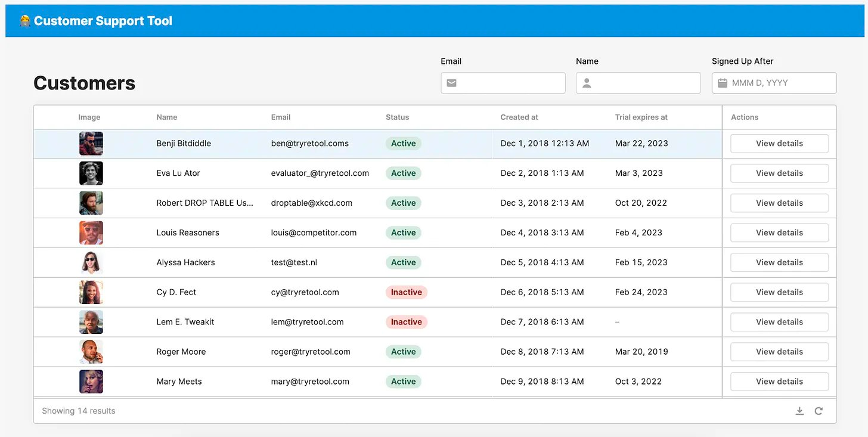Click the Inactive badge for Lem E. Tweakit
This screenshot has height=437, width=868.
tap(407, 323)
